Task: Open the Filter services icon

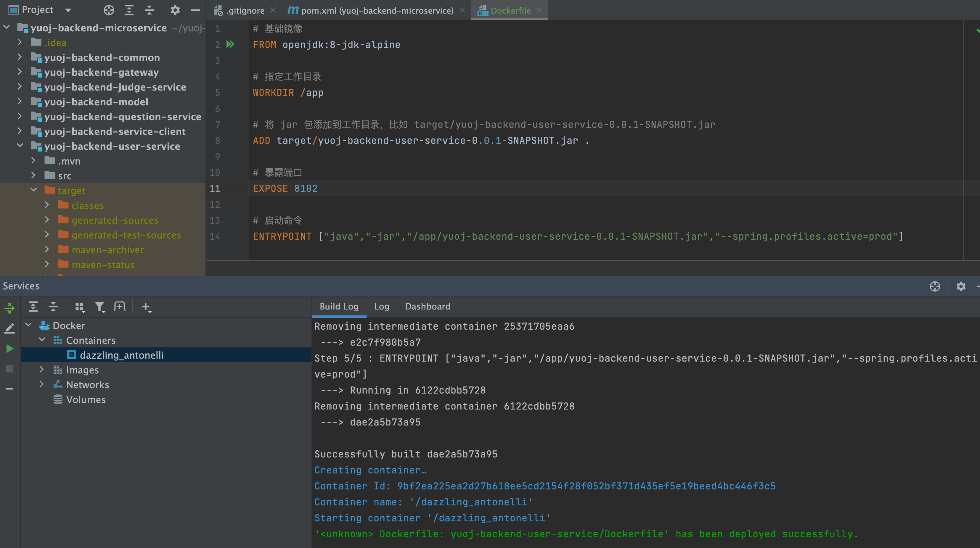Action: click(100, 307)
